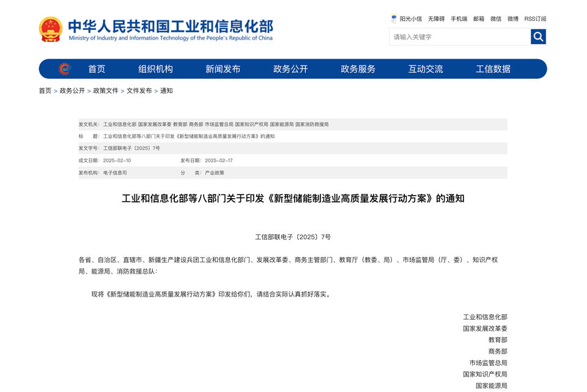Click signature line 教育部
The height and width of the screenshot is (392, 587).
(498, 340)
